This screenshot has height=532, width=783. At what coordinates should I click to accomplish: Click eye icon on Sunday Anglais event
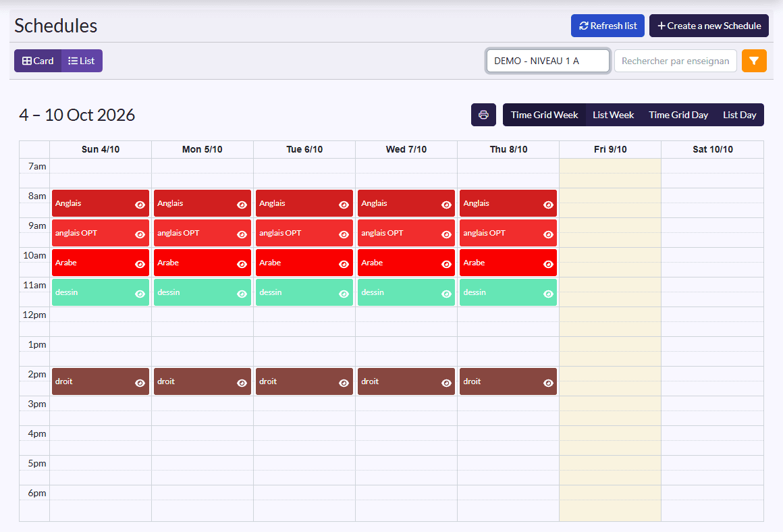point(140,205)
